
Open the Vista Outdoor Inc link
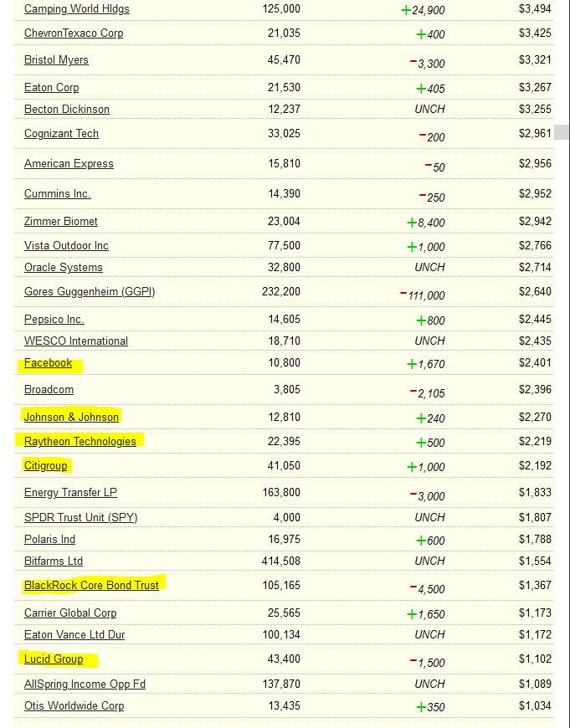66,246
